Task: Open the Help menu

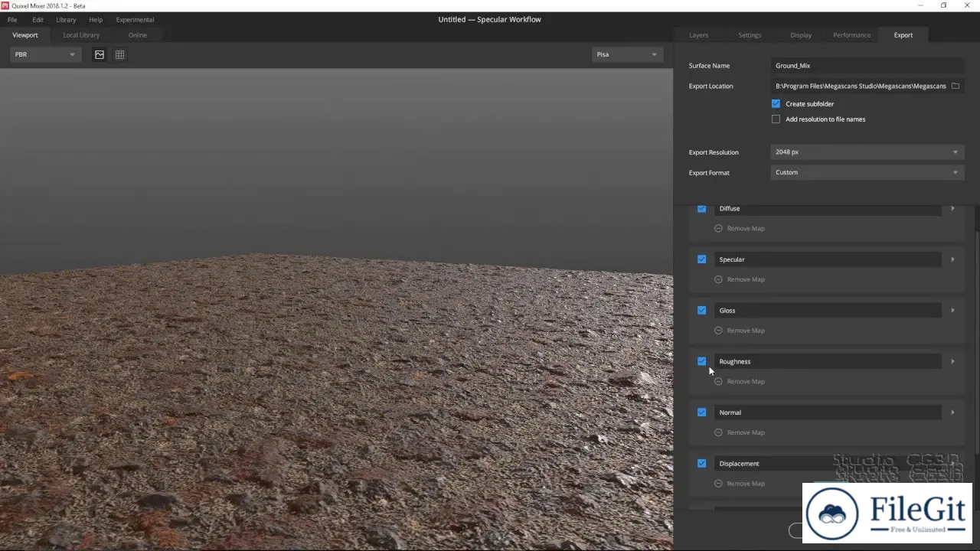Action: pos(96,19)
